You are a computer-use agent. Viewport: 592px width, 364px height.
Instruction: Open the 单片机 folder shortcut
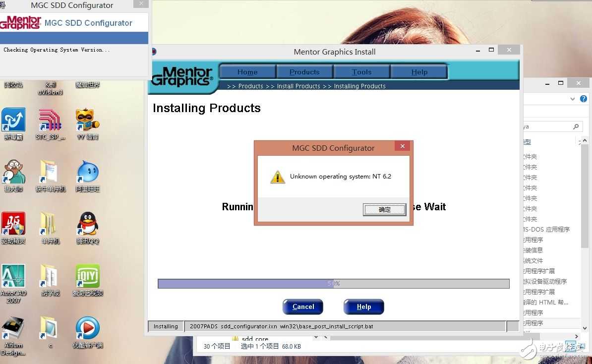[x=50, y=228]
